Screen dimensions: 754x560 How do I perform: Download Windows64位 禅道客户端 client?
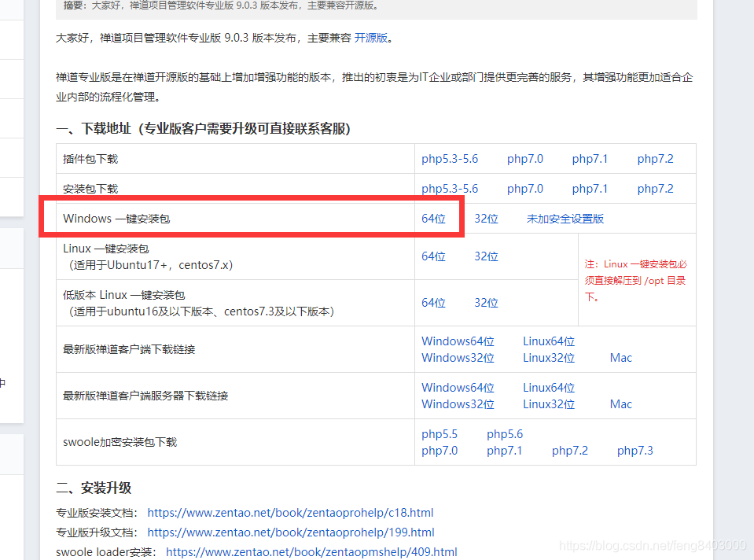pos(458,341)
